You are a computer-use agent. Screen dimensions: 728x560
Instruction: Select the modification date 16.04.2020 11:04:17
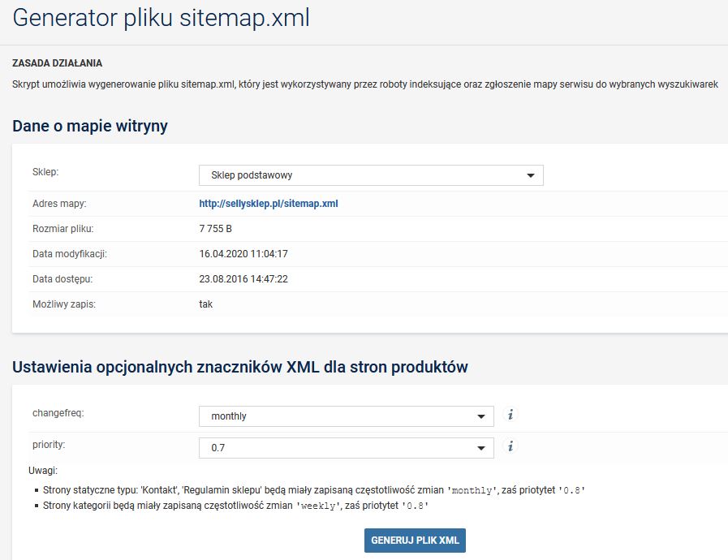[x=243, y=254]
